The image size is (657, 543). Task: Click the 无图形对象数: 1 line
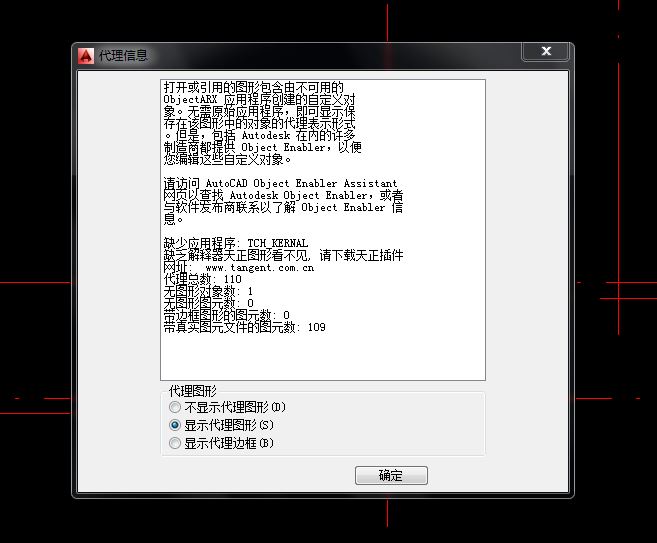tap(208, 291)
